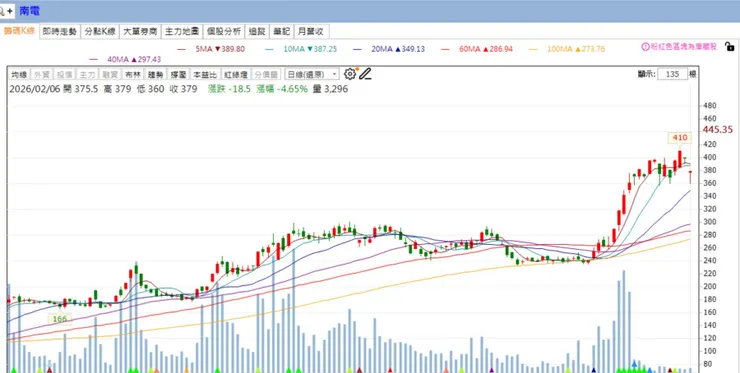Enable the 外資 foreign investor overlay
The image size is (740, 373).
[x=42, y=74]
